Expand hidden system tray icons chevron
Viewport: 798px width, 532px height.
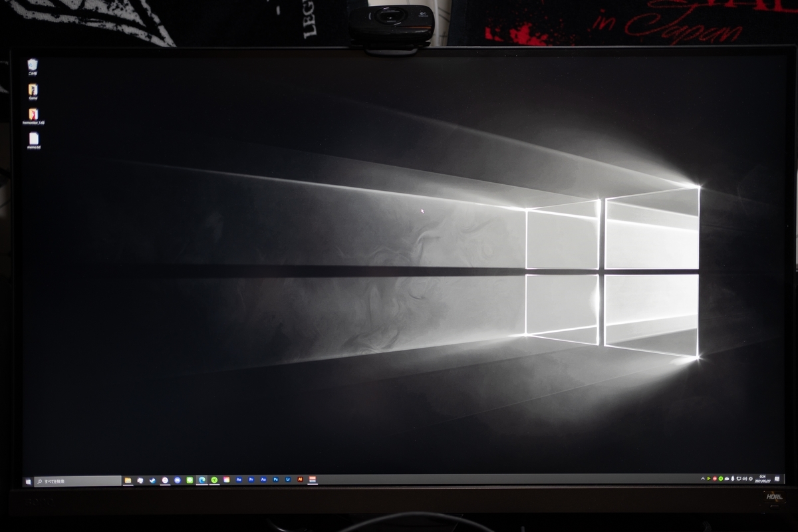pyautogui.click(x=703, y=479)
